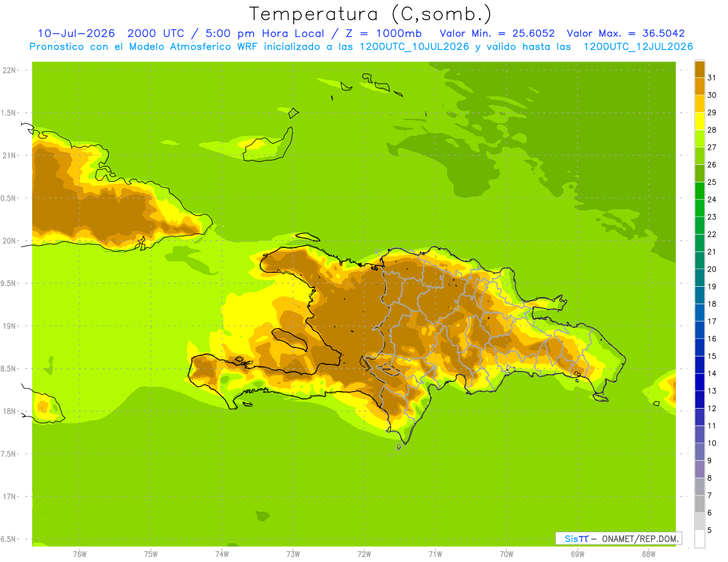
Task: Click the latitude axis label "19N"
Action: (9, 326)
